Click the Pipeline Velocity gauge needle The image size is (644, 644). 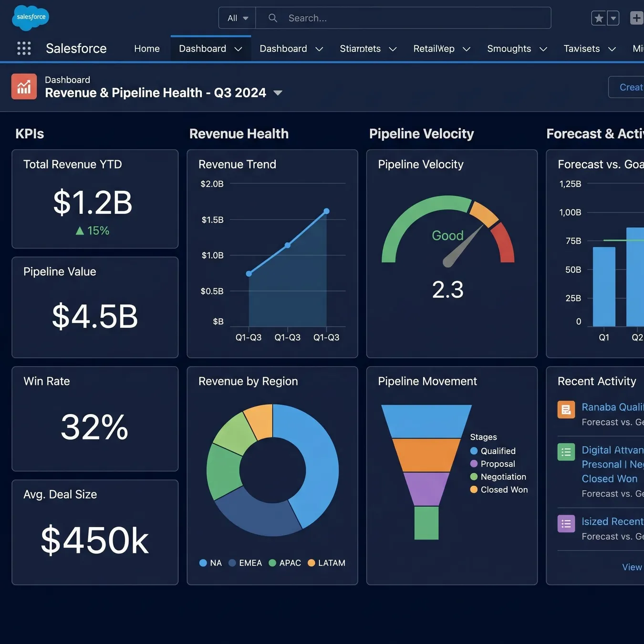(461, 248)
